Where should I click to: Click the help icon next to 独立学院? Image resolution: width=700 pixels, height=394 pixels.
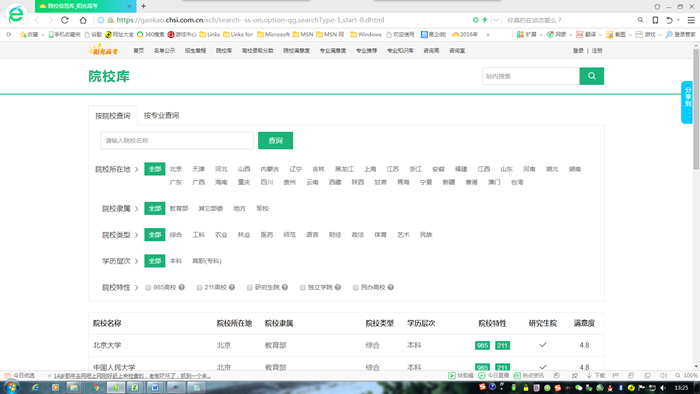coord(338,287)
